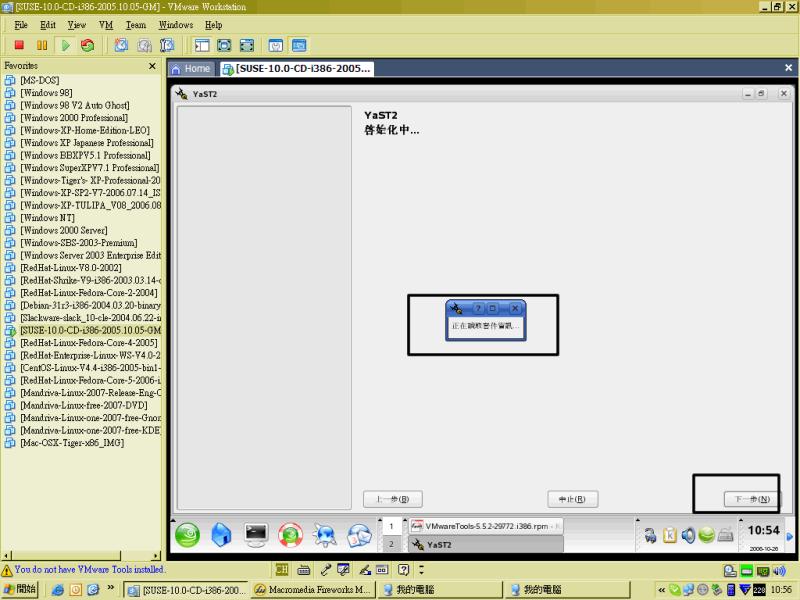The image size is (800, 600).
Task: Select the VMwareTools rpm entry in guest taskbar
Action: pyautogui.click(x=486, y=526)
